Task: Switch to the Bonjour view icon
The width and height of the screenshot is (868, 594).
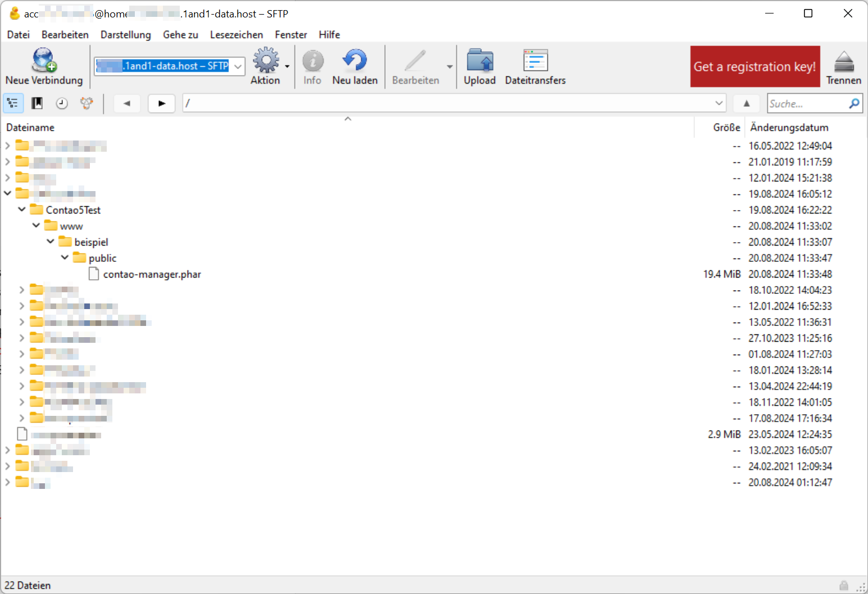Action: [87, 103]
